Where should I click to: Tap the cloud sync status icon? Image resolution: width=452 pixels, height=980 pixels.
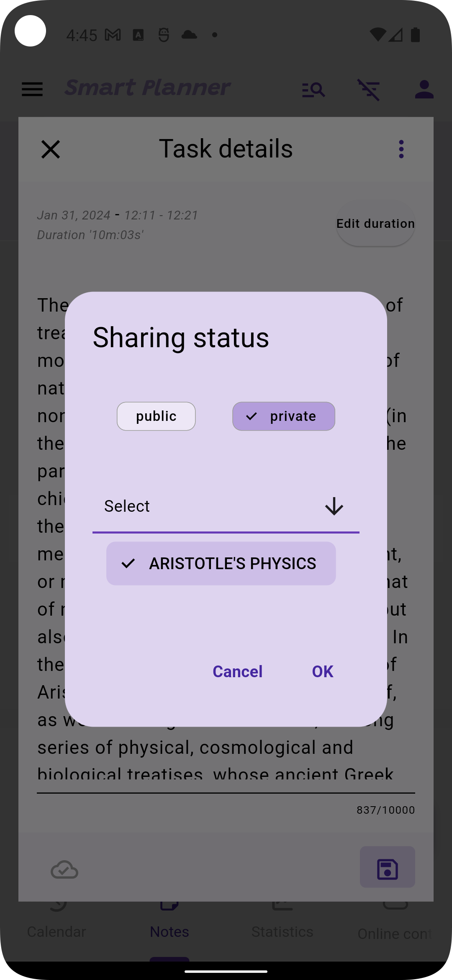coord(64,870)
